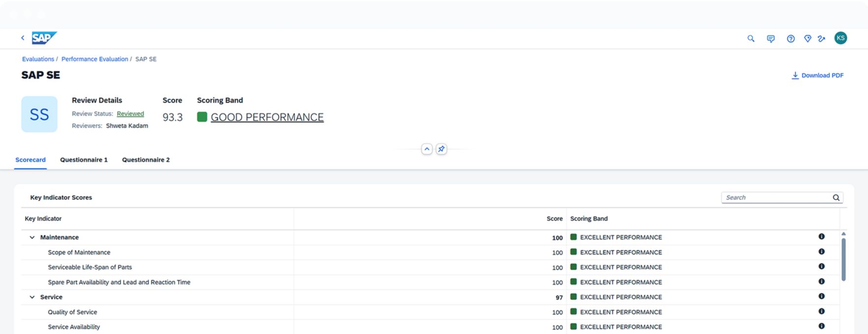Collapse the Maintenance key indicator group
Screen dimensions: 868x334
[x=32, y=237]
